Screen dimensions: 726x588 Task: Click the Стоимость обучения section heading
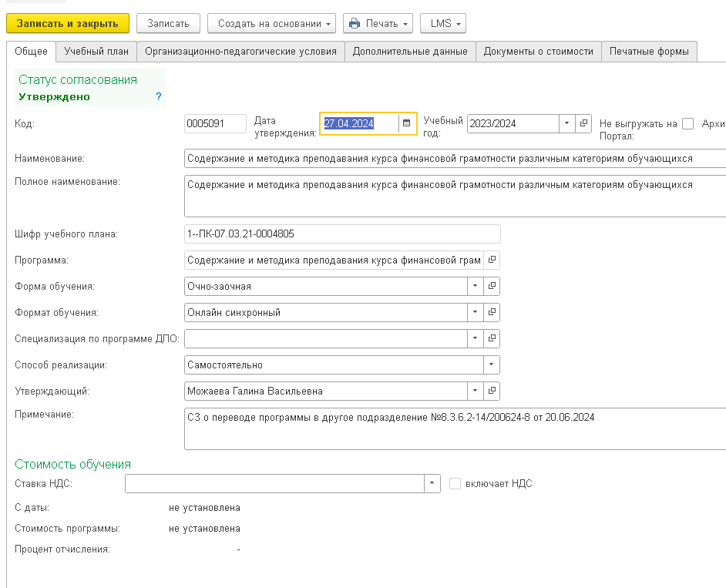click(x=72, y=464)
